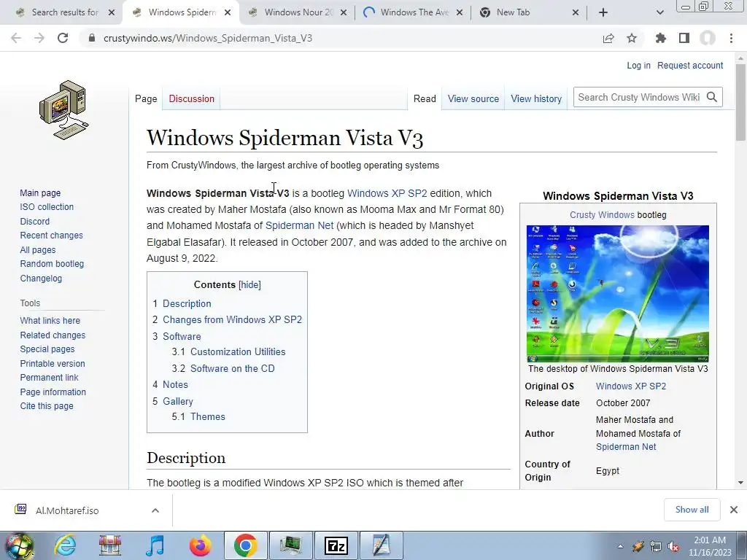
Task: Switch to Chrome on the taskbar
Action: coord(245,545)
